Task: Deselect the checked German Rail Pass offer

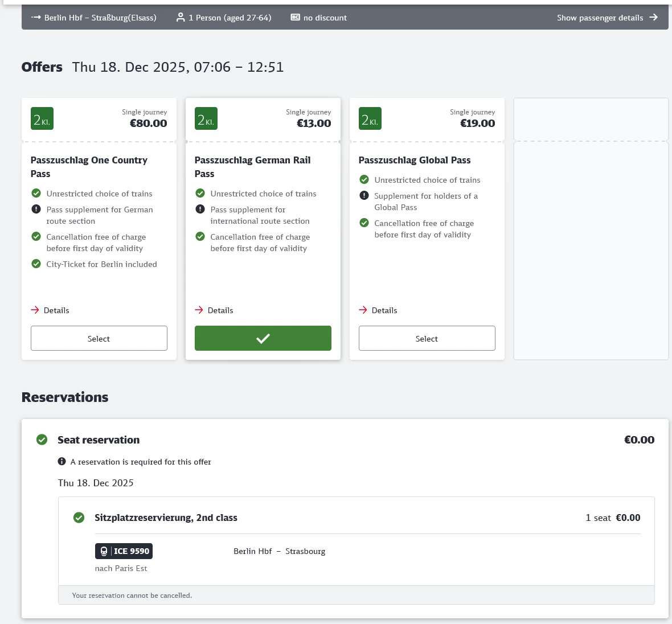Action: (x=263, y=338)
